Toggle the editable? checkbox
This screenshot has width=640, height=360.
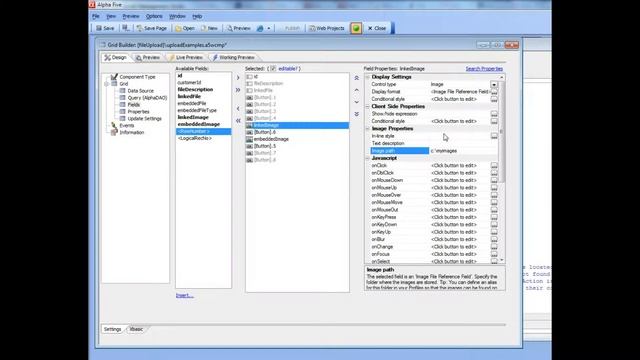click(273, 69)
